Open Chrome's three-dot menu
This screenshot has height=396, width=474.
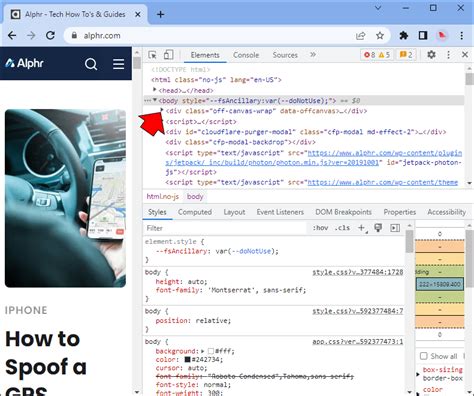coord(461,35)
